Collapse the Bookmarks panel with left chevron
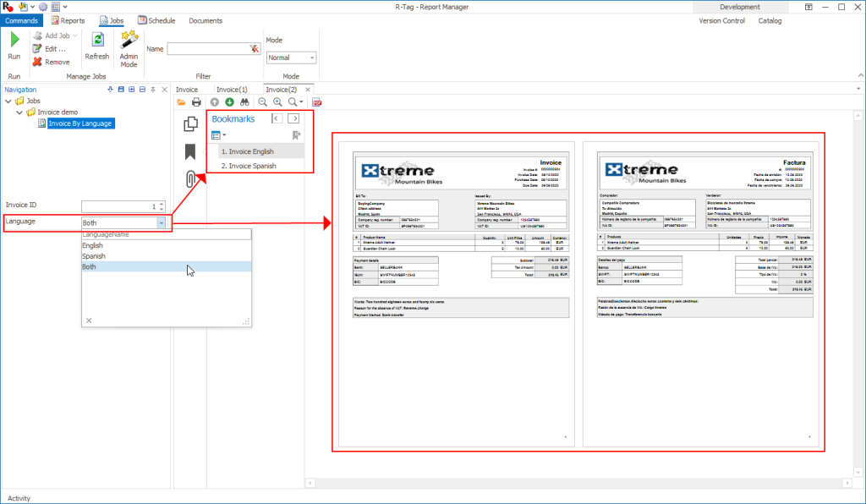The width and height of the screenshot is (866, 504). click(x=277, y=118)
